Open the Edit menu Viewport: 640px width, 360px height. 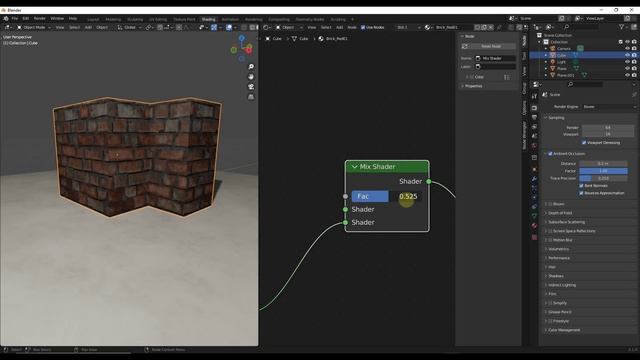click(x=26, y=18)
